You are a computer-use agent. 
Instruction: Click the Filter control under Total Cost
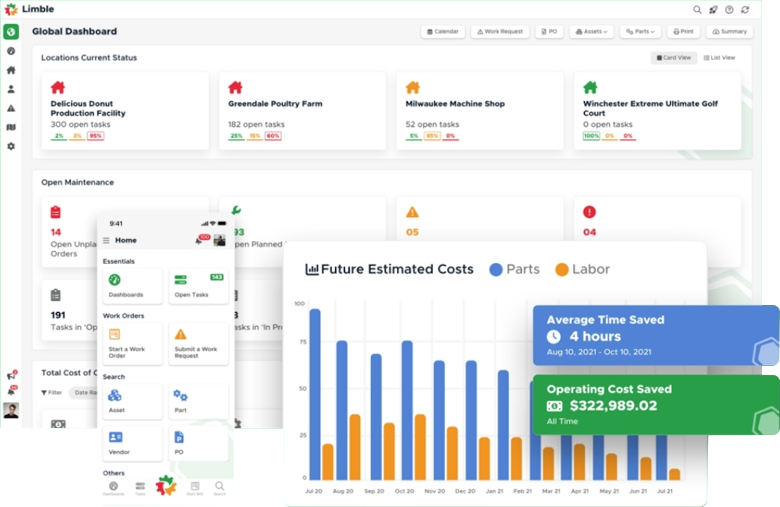[x=52, y=393]
